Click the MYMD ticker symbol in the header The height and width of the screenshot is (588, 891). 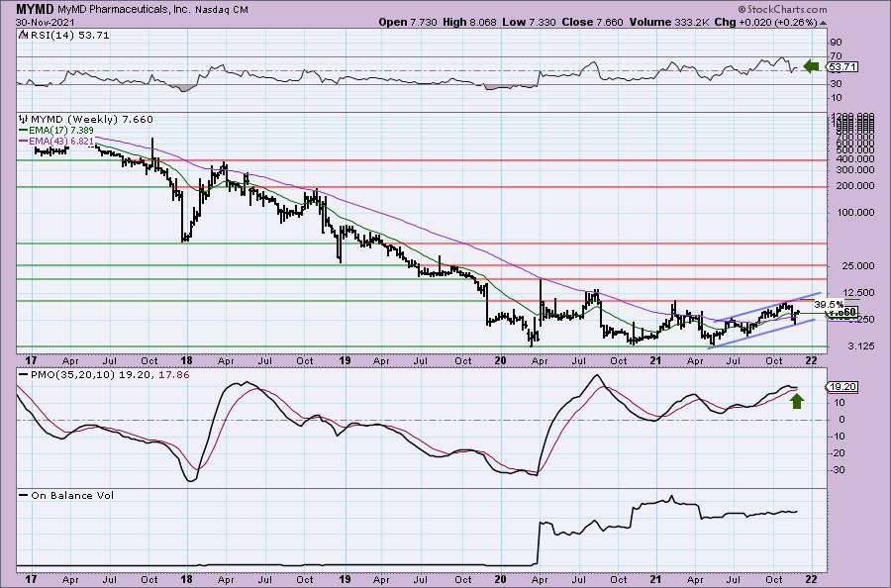[x=36, y=9]
